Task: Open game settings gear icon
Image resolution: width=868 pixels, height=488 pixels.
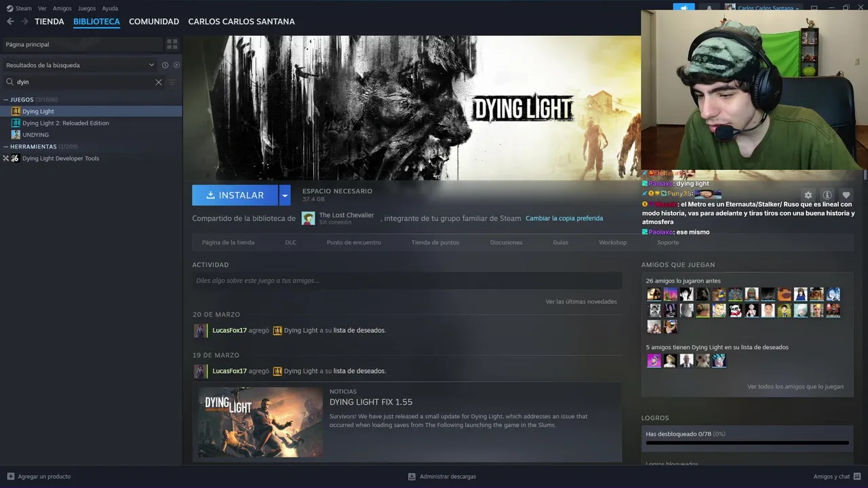Action: pos(808,195)
